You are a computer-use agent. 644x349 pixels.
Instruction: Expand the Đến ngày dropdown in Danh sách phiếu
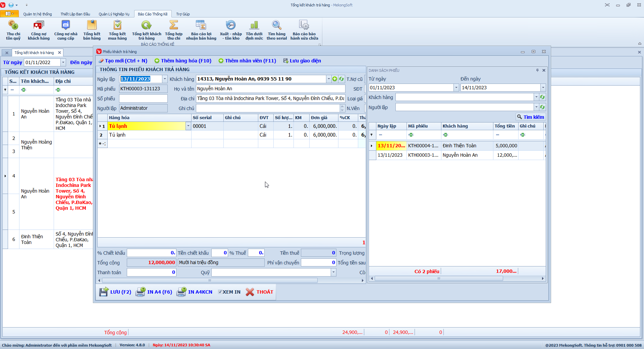(x=543, y=88)
